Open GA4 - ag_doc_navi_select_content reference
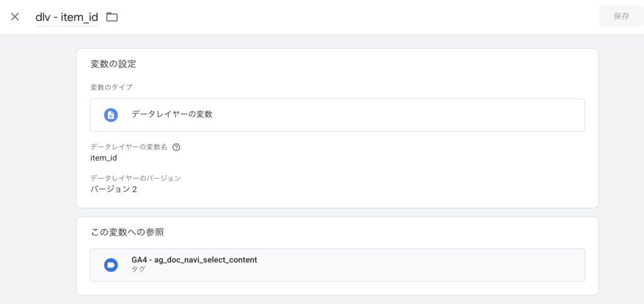The image size is (644, 304). point(194,259)
